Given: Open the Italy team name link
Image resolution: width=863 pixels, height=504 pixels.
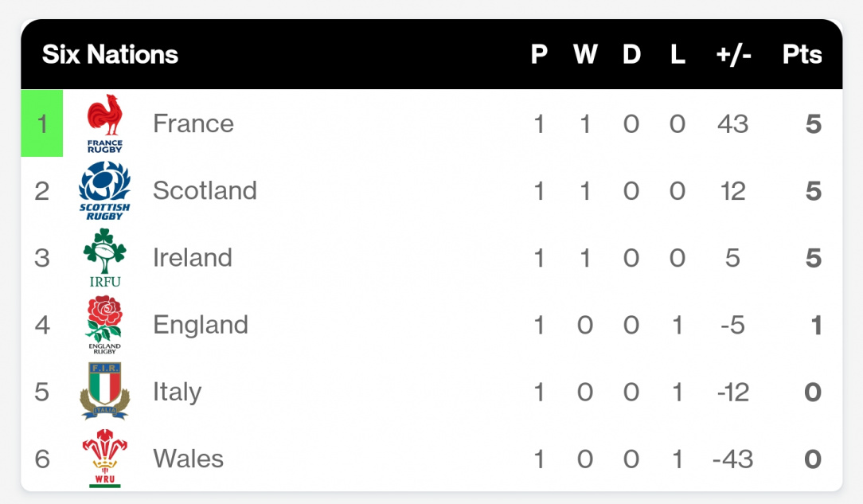Looking at the screenshot, I should (177, 391).
